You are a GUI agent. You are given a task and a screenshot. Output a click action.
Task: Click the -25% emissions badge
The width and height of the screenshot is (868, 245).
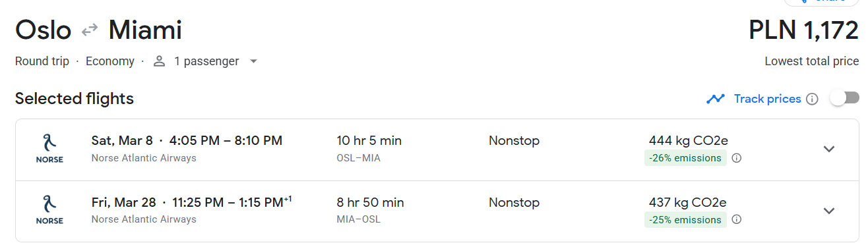685,220
